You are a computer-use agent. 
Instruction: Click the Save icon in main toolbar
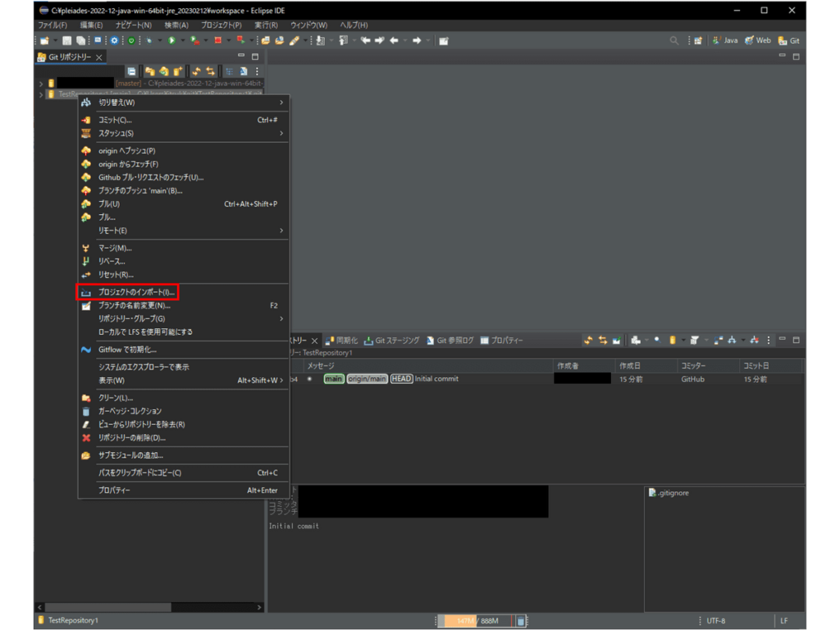tap(66, 41)
